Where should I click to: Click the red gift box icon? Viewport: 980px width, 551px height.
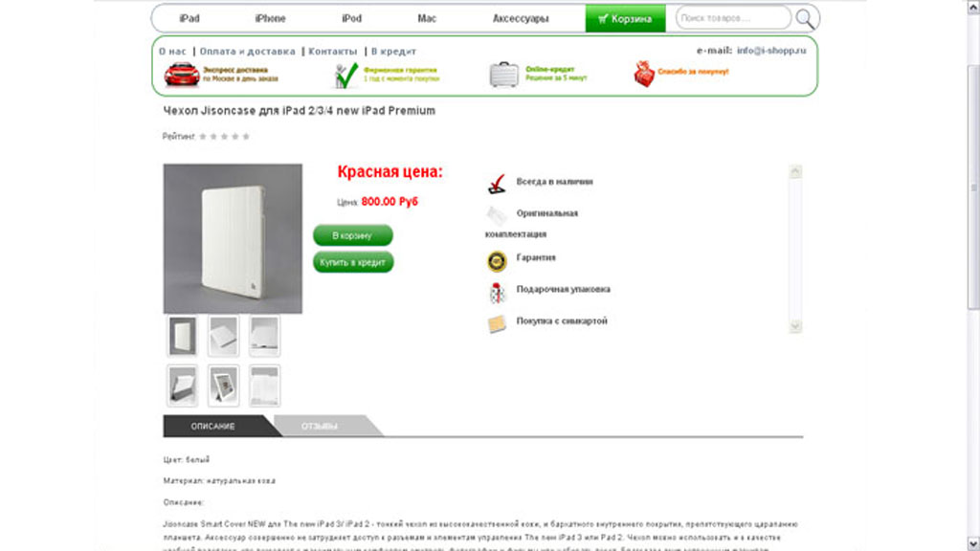click(644, 74)
